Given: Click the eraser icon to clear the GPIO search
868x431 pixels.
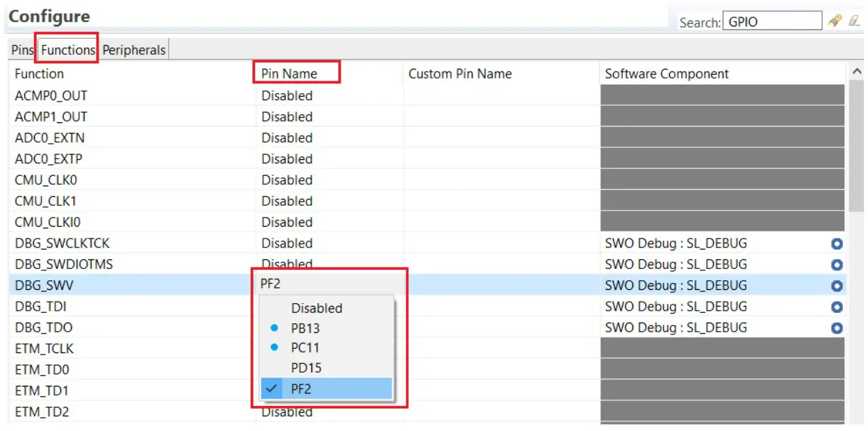Looking at the screenshot, I should [x=855, y=22].
